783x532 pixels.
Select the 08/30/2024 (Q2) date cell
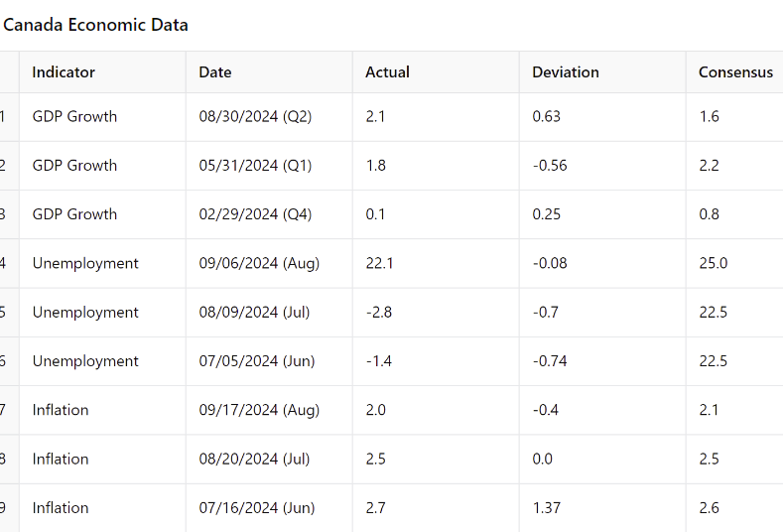coord(255,116)
